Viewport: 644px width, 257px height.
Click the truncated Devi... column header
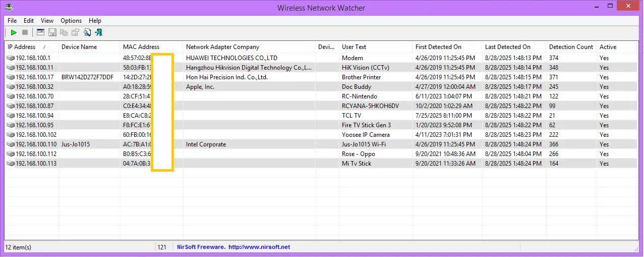(x=327, y=47)
